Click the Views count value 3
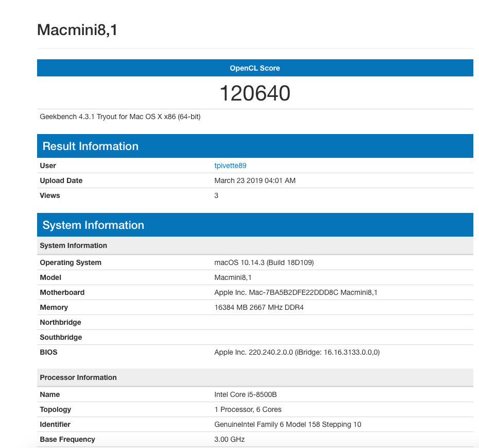The height and width of the screenshot is (448, 479). pyautogui.click(x=216, y=195)
